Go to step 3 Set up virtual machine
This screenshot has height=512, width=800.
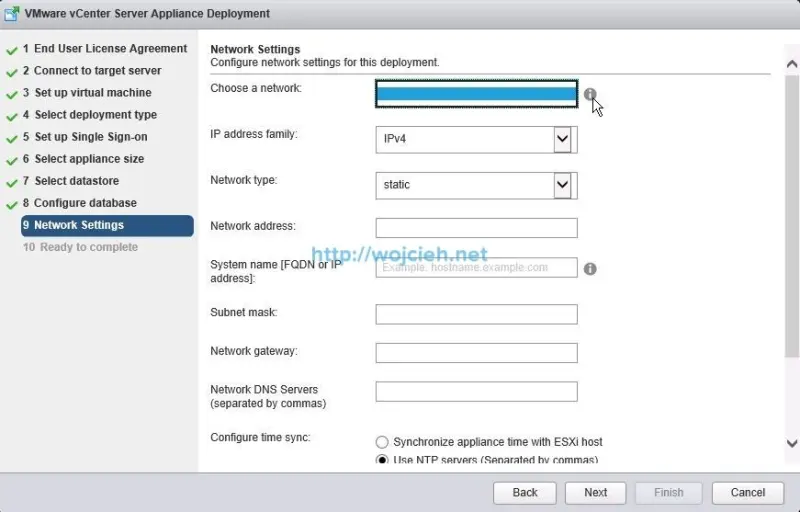click(87, 92)
